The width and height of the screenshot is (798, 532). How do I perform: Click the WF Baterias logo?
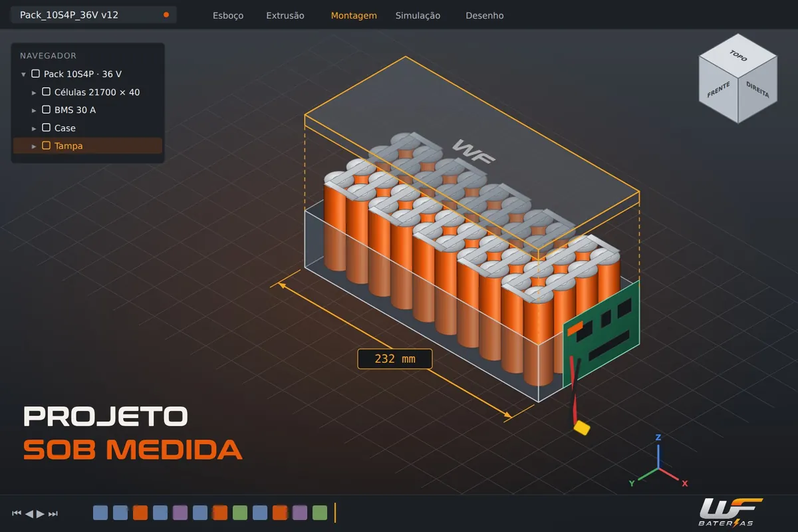point(730,512)
